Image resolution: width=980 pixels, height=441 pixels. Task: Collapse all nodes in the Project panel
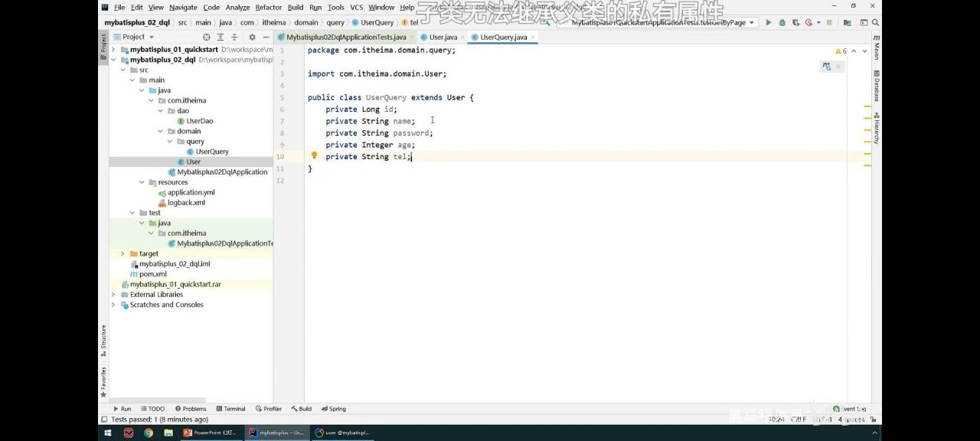[x=234, y=37]
